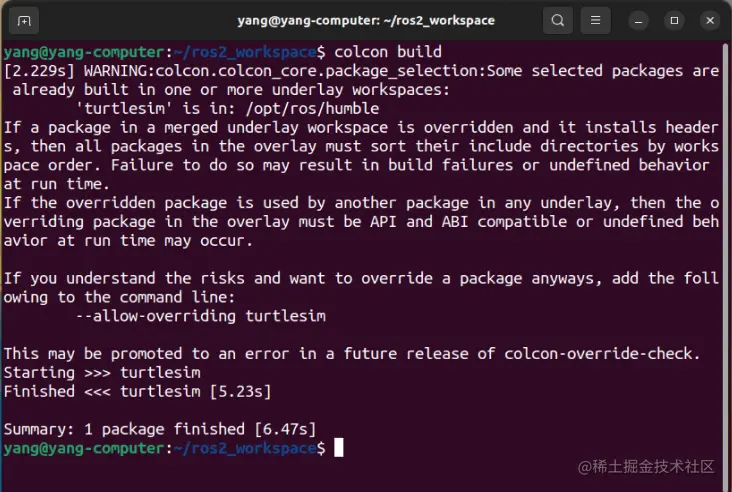Click the '--allow-overriding turtlesim' option text
Viewport: 732px width, 492px height.
coord(201,316)
